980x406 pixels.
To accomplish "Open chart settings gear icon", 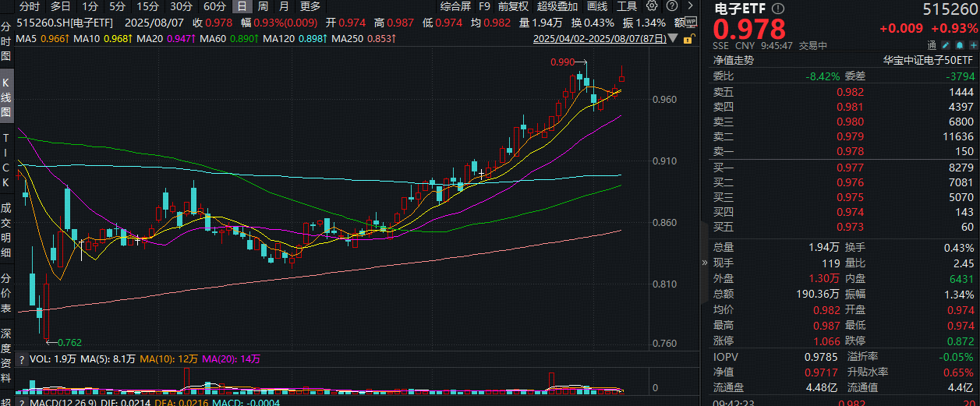I will [x=652, y=6].
